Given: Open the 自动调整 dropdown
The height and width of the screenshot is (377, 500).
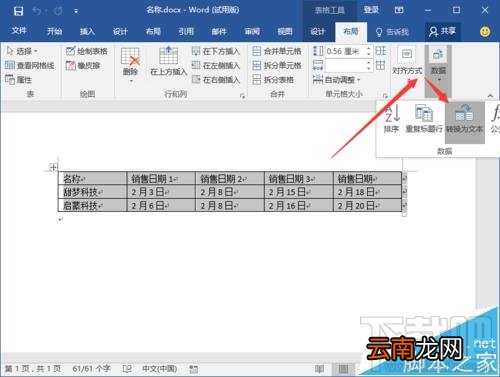Looking at the screenshot, I should coord(337,80).
